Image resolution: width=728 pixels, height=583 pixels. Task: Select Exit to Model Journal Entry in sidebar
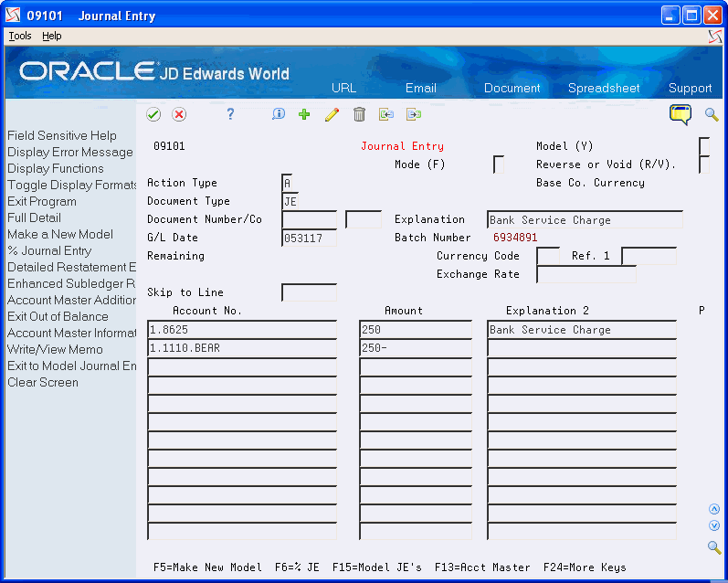[71, 366]
